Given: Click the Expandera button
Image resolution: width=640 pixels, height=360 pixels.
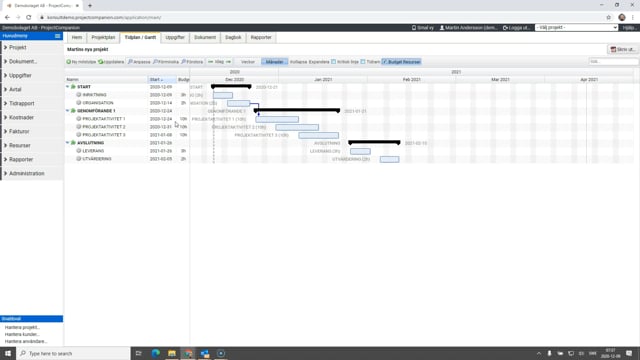Looking at the screenshot, I should point(319,62).
